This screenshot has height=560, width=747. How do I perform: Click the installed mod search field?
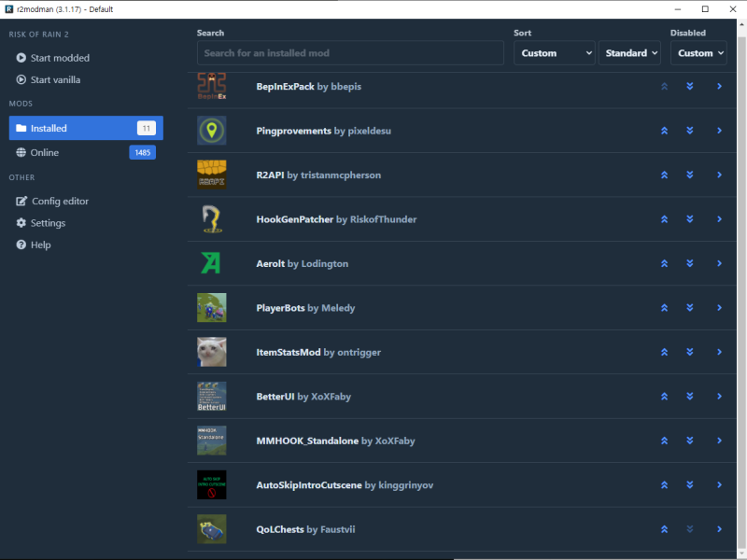pos(350,53)
